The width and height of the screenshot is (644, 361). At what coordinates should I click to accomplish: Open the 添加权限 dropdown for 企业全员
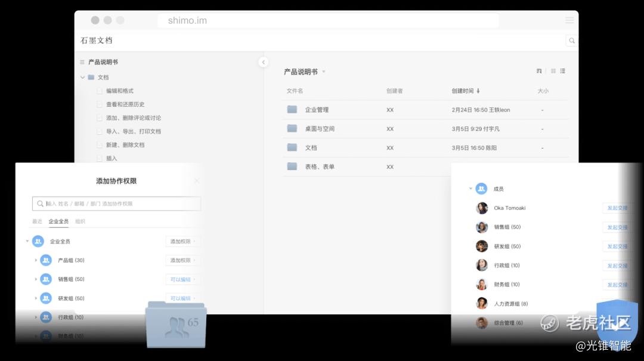click(183, 241)
